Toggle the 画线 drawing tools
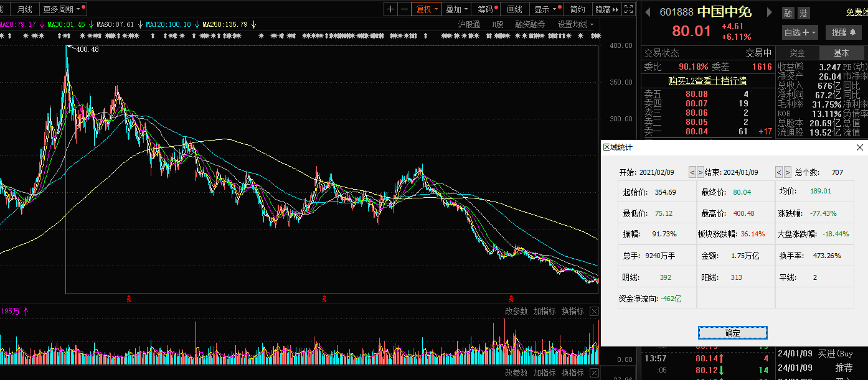868x380 pixels. click(514, 9)
